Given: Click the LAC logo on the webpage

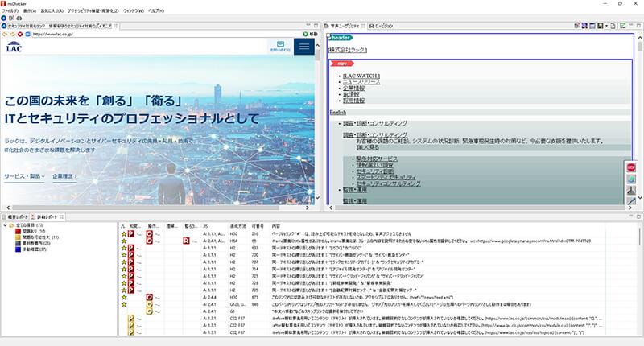Looking at the screenshot, I should [x=14, y=47].
